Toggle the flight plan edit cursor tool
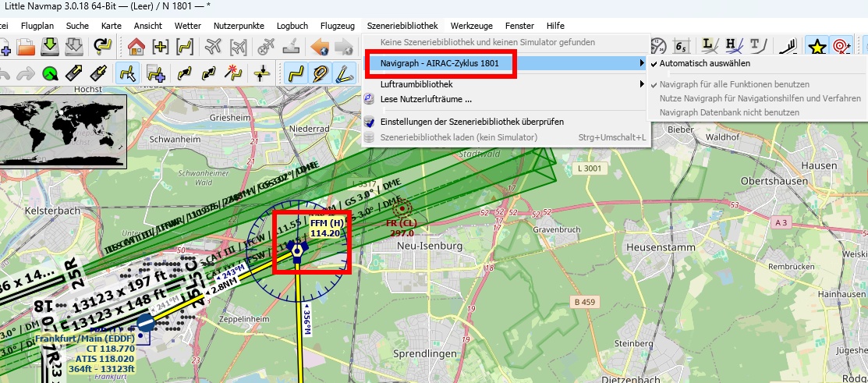Viewport: 868px width, 383px height. 127,73
